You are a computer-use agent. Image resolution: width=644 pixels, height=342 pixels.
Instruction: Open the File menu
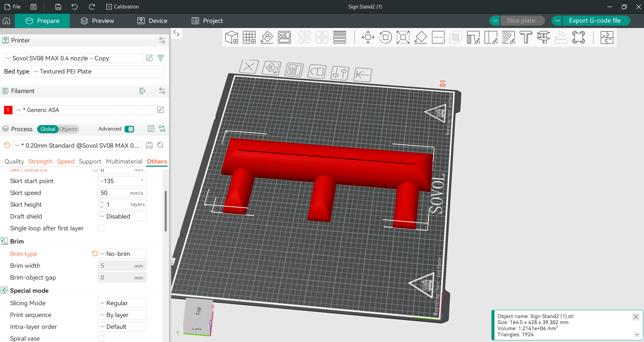[x=12, y=7]
